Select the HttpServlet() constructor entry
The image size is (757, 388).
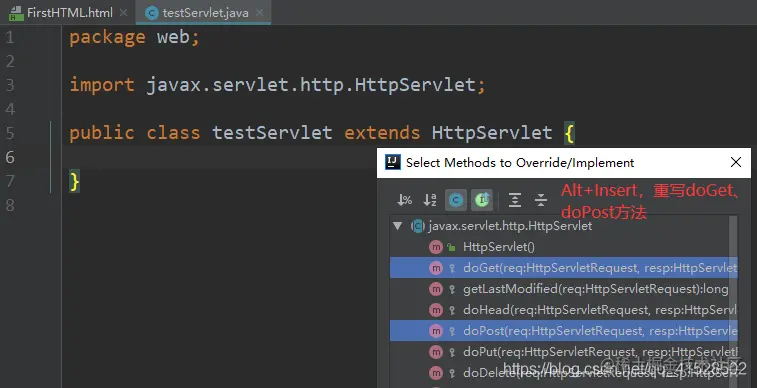click(x=563, y=247)
